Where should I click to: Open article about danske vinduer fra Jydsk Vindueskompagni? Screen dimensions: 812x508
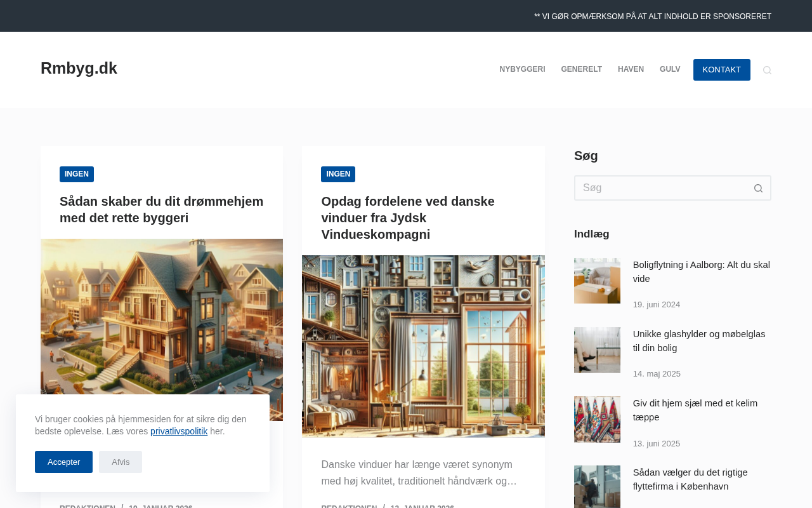tap(408, 218)
